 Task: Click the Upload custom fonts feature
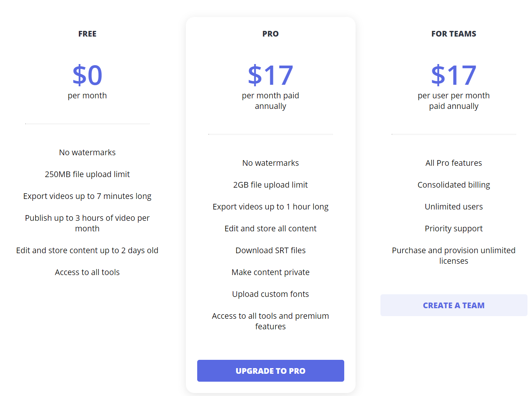point(270,294)
